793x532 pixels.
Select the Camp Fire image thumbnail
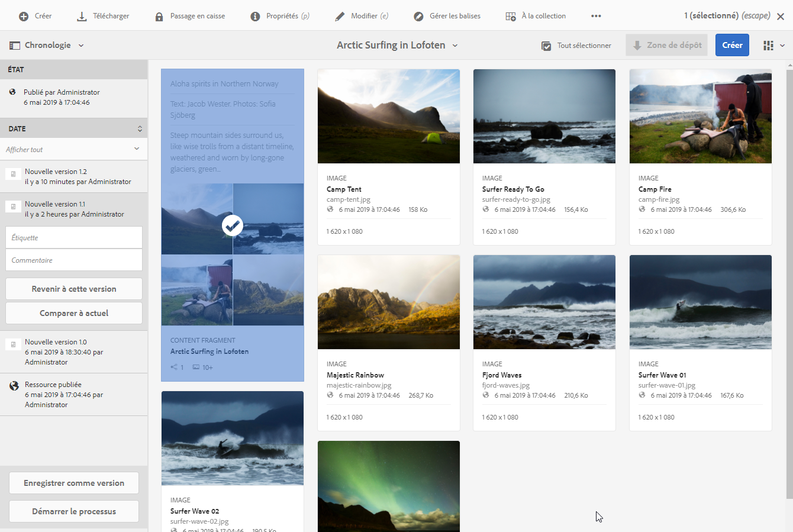click(x=701, y=117)
